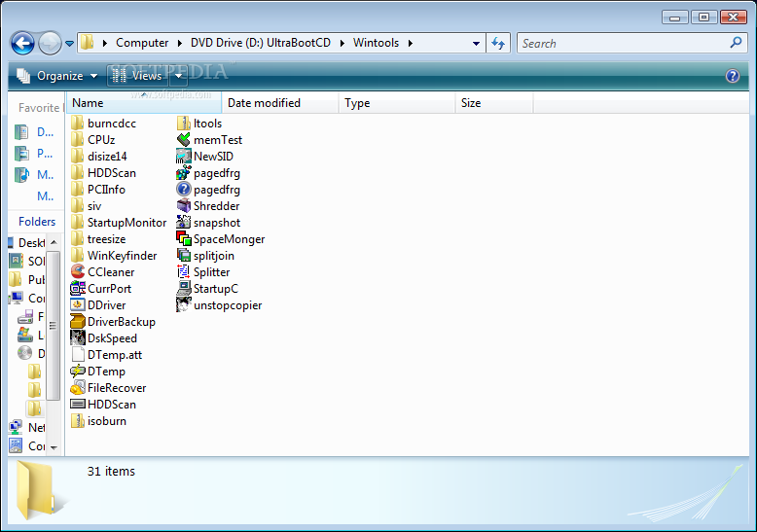This screenshot has width=757, height=532.
Task: Click the SpaceMonger icon
Action: [184, 238]
